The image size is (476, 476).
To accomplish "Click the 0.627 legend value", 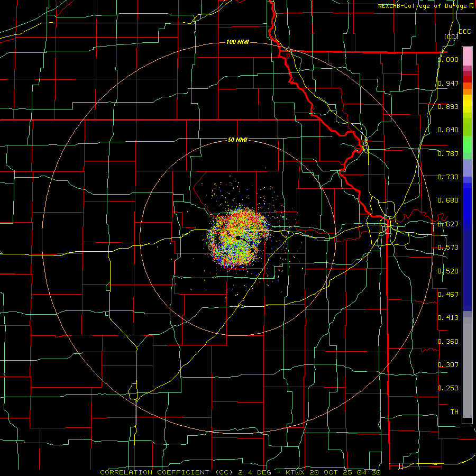I will [448, 224].
